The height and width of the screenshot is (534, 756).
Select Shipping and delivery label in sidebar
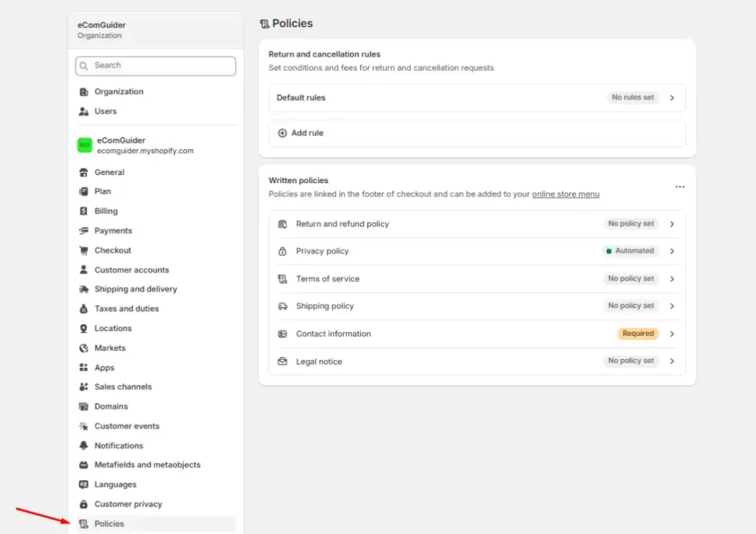136,290
